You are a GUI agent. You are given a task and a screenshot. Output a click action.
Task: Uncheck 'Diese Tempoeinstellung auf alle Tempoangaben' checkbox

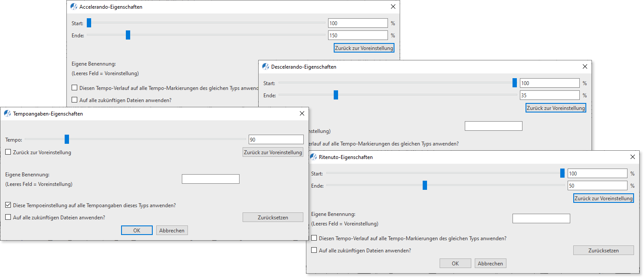[x=8, y=205]
